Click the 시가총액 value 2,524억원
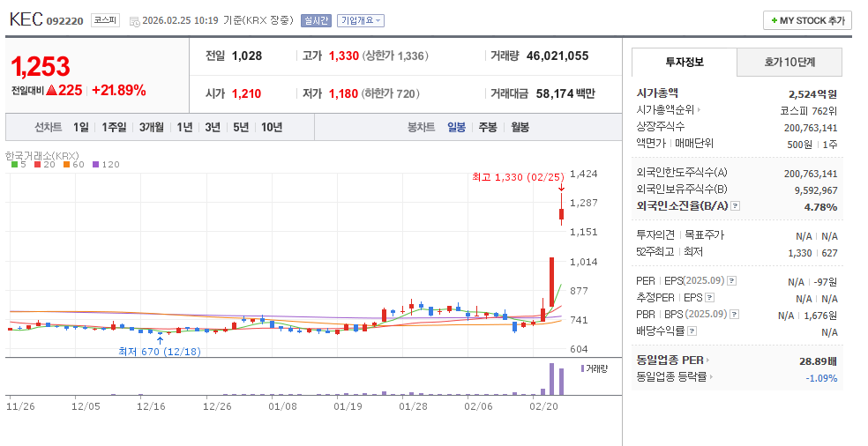 click(x=812, y=94)
